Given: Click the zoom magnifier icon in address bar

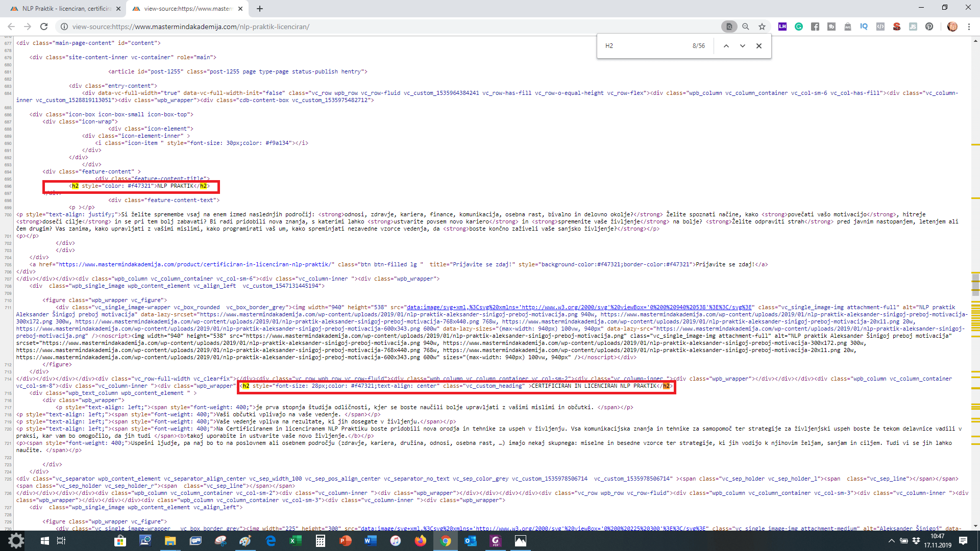Looking at the screenshot, I should tap(746, 27).
